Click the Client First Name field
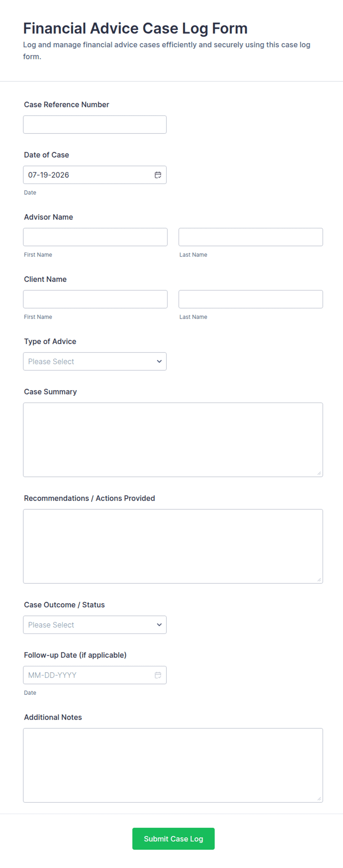Screen dimensions: 343x868 (95, 299)
